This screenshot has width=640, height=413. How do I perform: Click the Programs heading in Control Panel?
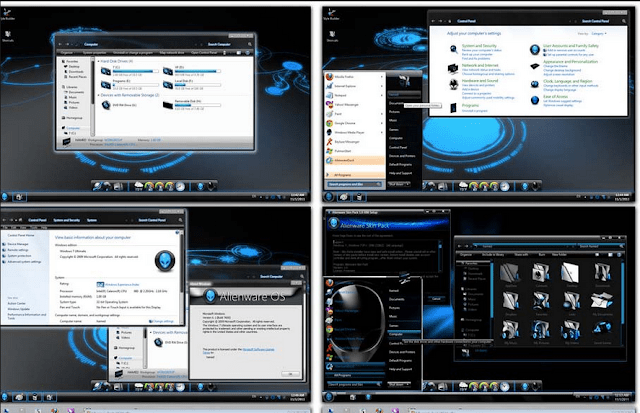click(x=470, y=105)
